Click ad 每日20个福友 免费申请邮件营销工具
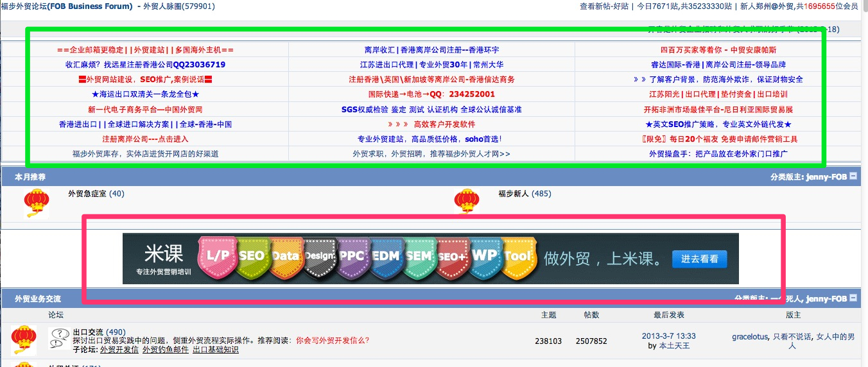The width and height of the screenshot is (868, 367). pyautogui.click(x=718, y=139)
